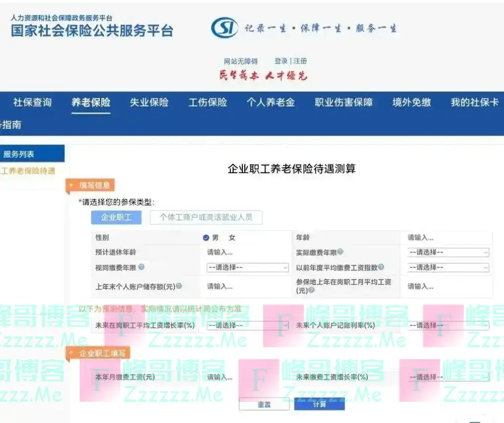
Task: Select the 男 gender radio button
Action: coord(206,238)
